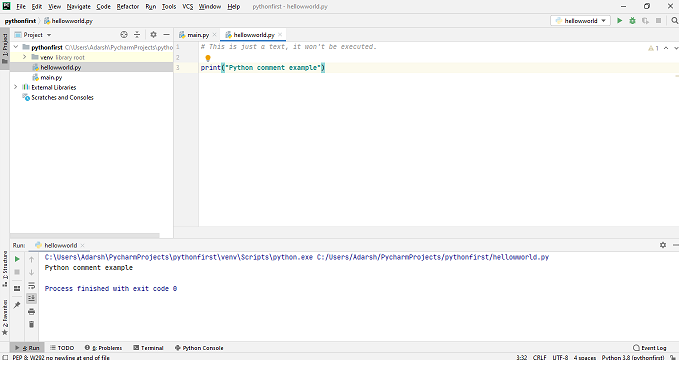The width and height of the screenshot is (679, 366).
Task: Toggle tool window bars icon in status bar
Action: [x=5, y=358]
